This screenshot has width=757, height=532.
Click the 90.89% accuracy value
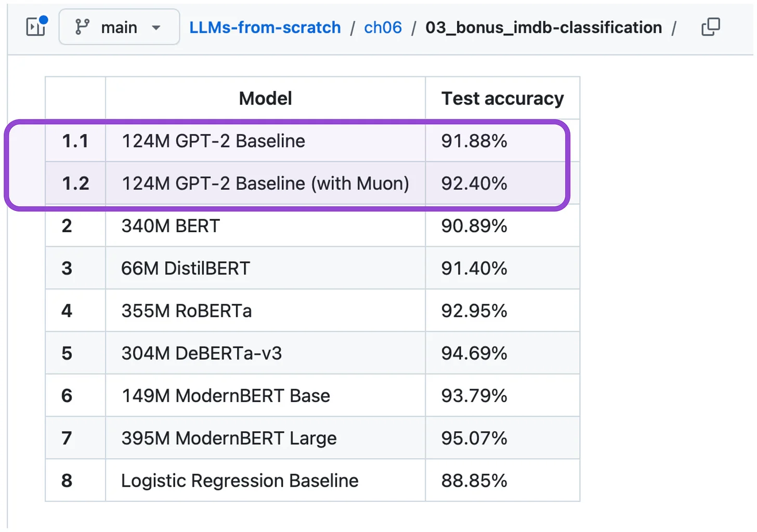pyautogui.click(x=474, y=226)
